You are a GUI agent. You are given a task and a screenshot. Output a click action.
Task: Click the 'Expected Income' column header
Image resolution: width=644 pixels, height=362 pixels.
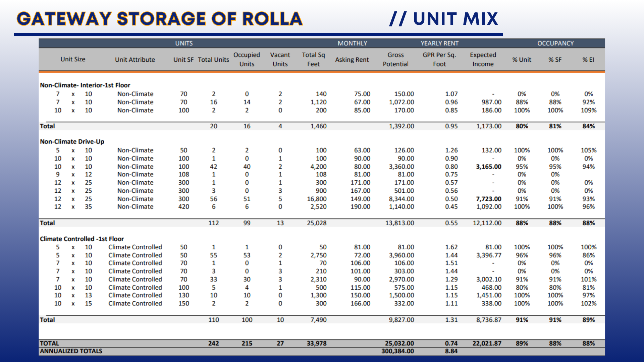tap(483, 59)
